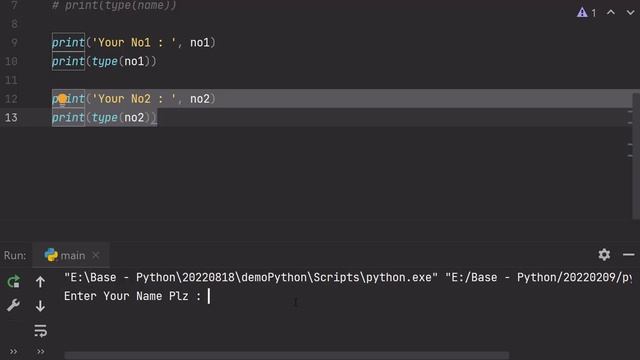Click no1 variable on line 9
Screen dimensions: 640x360
tap(200, 42)
